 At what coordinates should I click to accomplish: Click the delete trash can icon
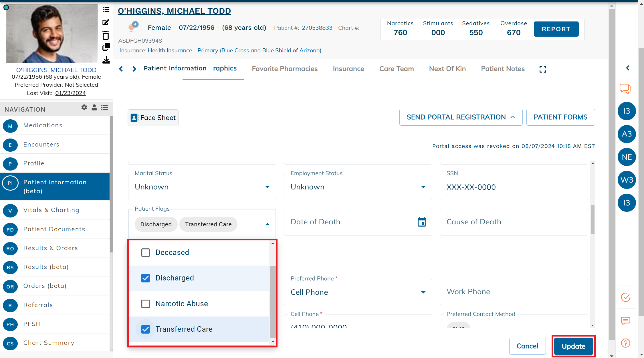click(x=106, y=35)
